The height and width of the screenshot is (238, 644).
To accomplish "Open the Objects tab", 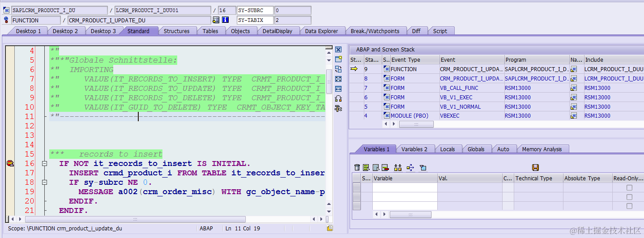I will click(240, 31).
